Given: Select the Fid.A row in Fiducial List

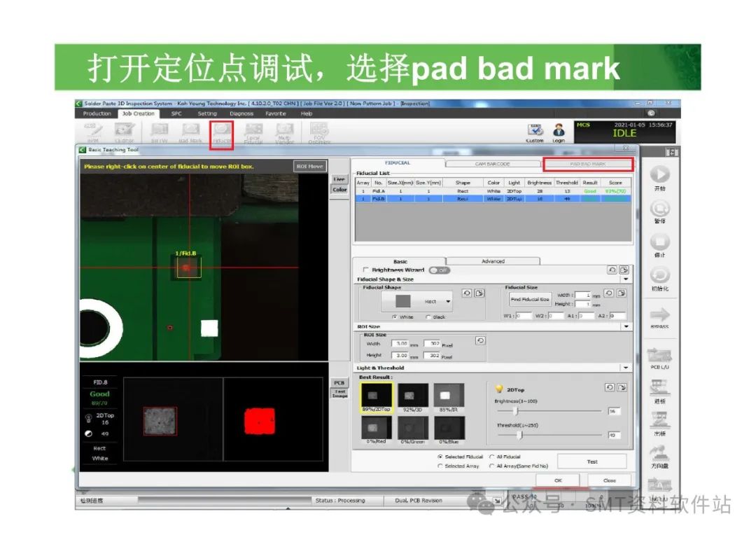Looking at the screenshot, I should point(493,191).
